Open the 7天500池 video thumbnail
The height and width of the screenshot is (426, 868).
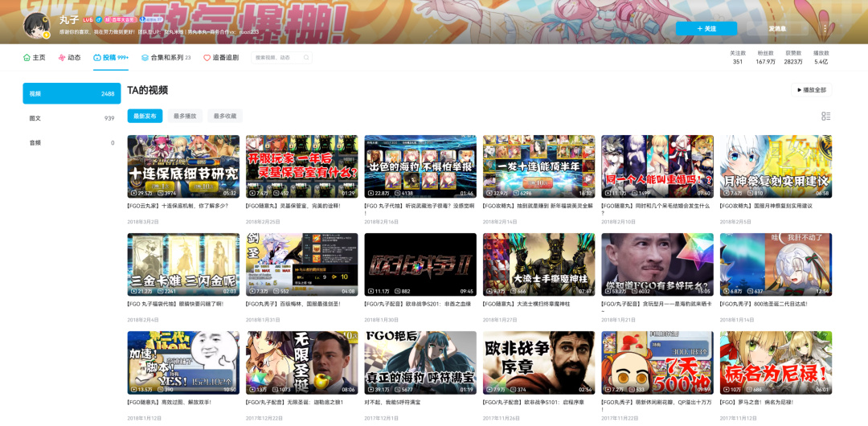click(657, 363)
